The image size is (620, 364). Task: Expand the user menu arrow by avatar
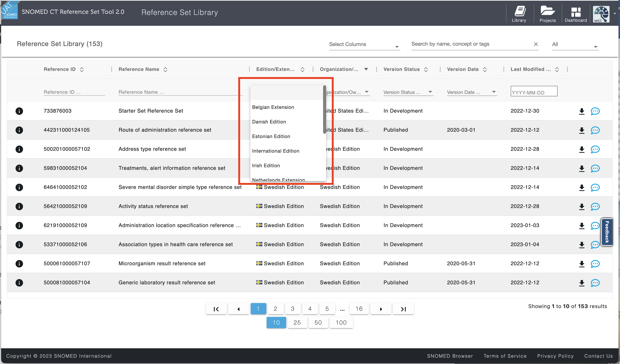pyautogui.click(x=615, y=14)
